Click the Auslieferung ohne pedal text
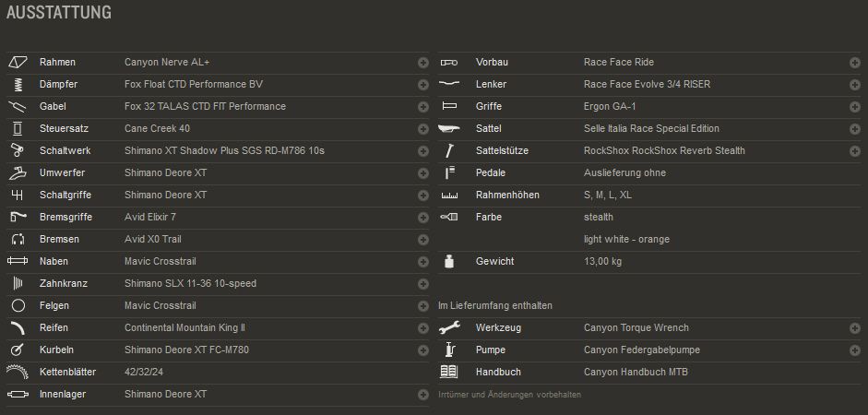 coord(625,172)
